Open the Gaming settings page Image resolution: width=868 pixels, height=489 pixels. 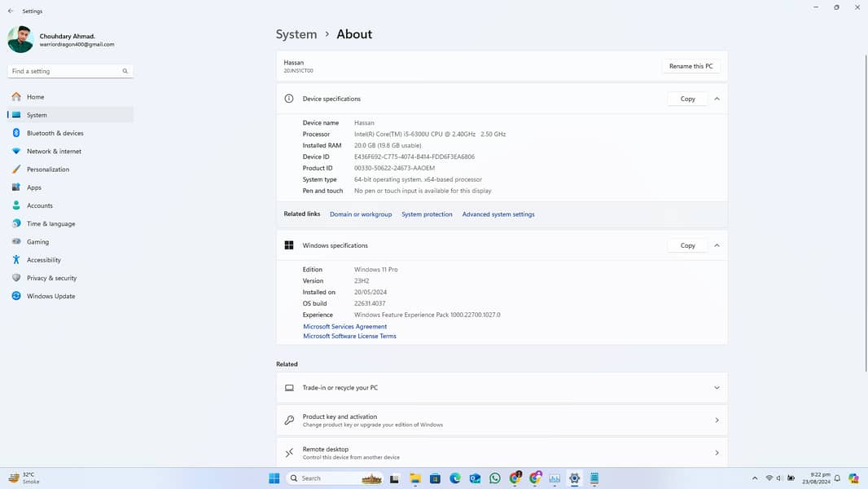(x=37, y=242)
